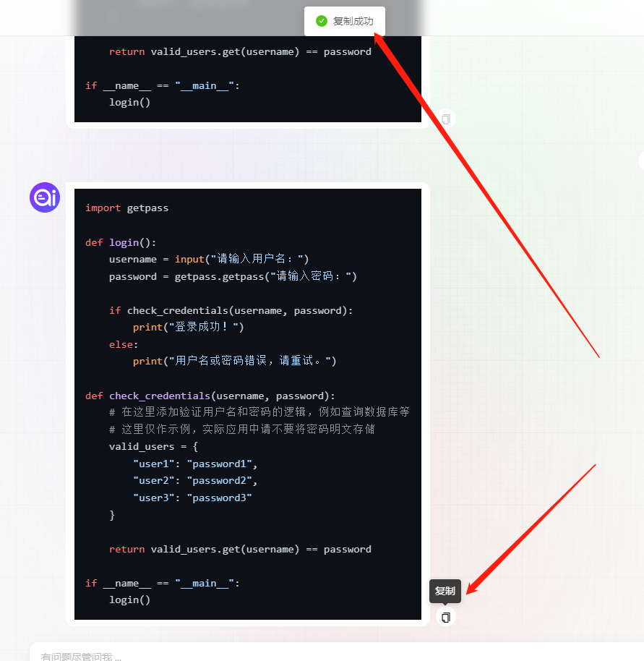This screenshot has height=661, width=644.
Task: Click the 'if __name__' line in the first block
Action: tap(163, 86)
